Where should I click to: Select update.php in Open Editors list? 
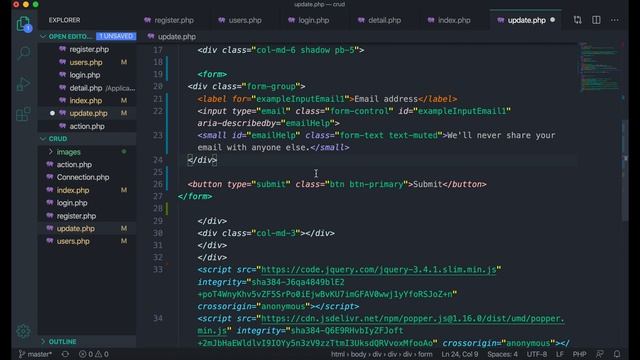88,113
